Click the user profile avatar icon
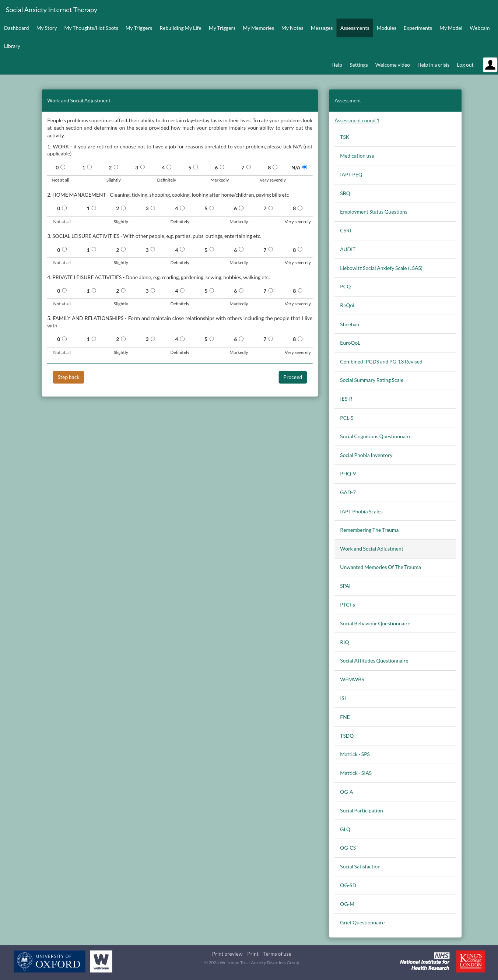498x980 pixels. pyautogui.click(x=490, y=65)
